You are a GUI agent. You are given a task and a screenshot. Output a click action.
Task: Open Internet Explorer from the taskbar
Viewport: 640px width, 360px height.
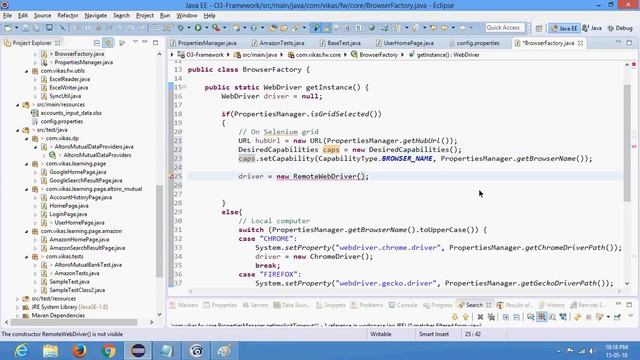point(21,351)
